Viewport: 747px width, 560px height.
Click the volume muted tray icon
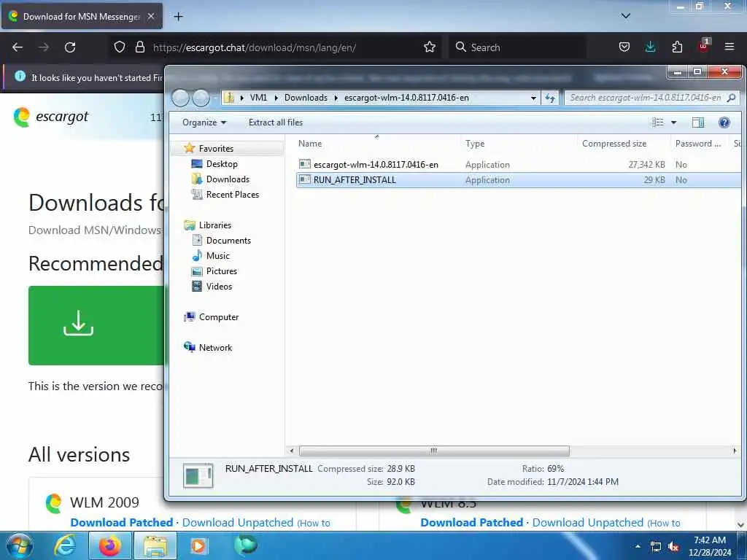point(673,547)
